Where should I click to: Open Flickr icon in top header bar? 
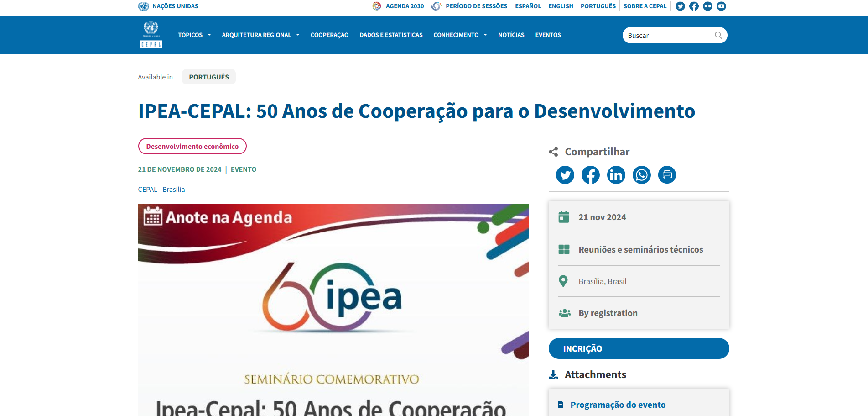pos(707,6)
